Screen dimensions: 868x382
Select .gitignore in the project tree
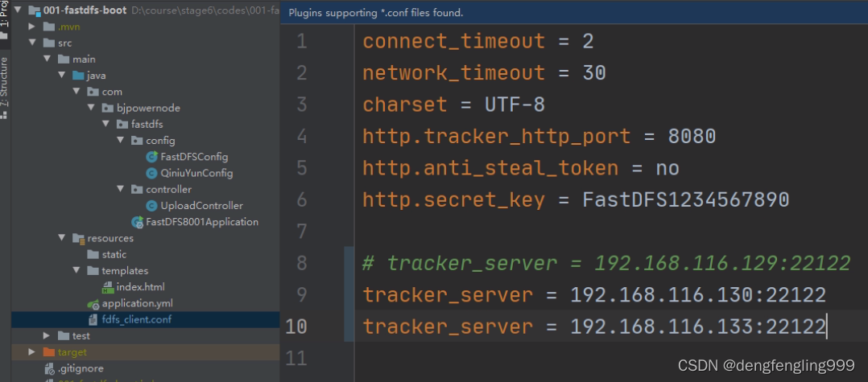pos(81,368)
